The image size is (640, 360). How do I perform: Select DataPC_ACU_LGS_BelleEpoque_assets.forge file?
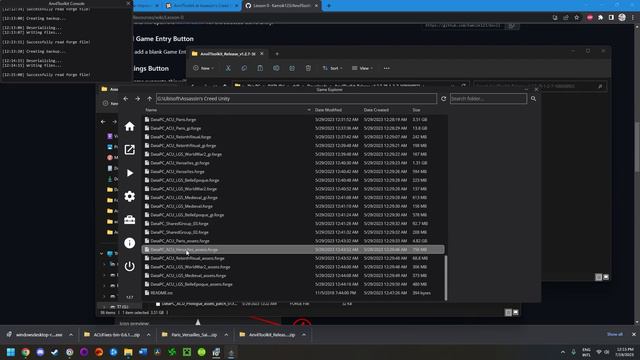point(293,284)
